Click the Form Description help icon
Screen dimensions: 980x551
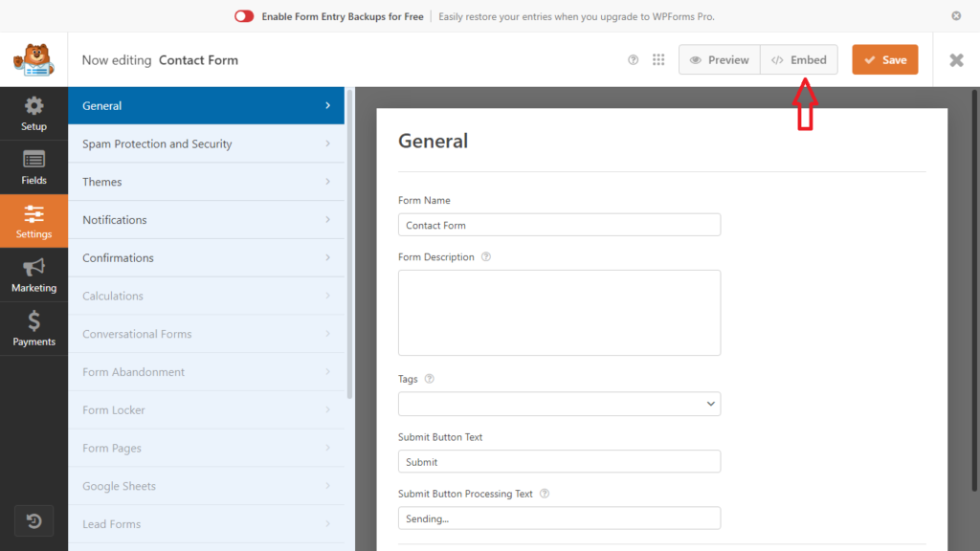[x=486, y=257]
